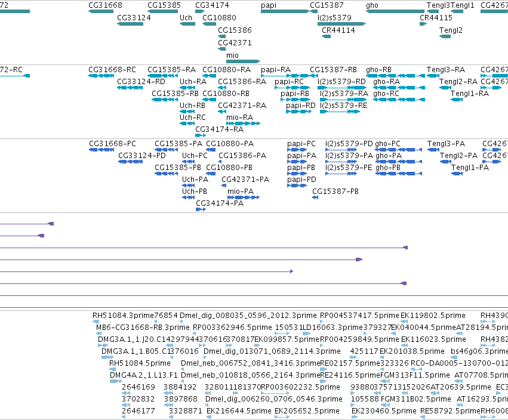Select the gho gene label
508x420 pixels.
click(372, 5)
